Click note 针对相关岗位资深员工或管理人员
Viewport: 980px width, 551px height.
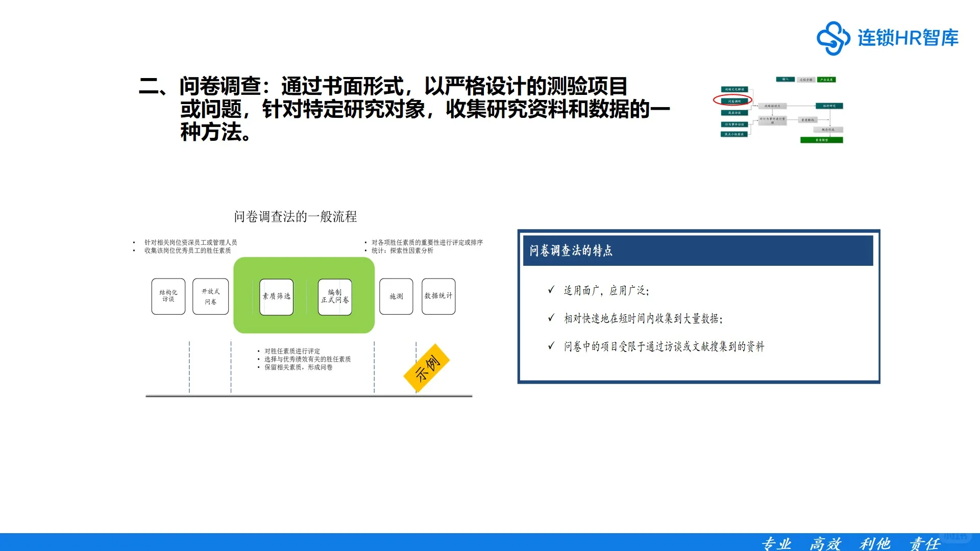coord(190,242)
